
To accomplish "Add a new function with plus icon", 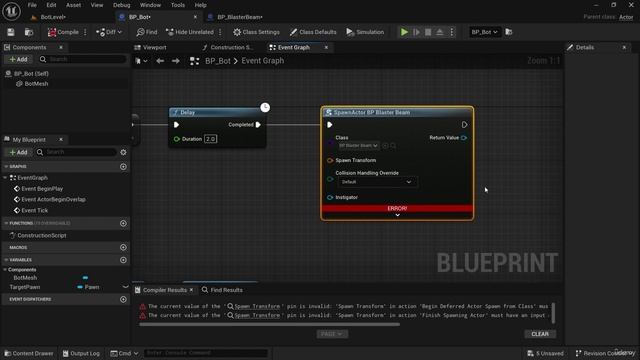I will click(123, 223).
